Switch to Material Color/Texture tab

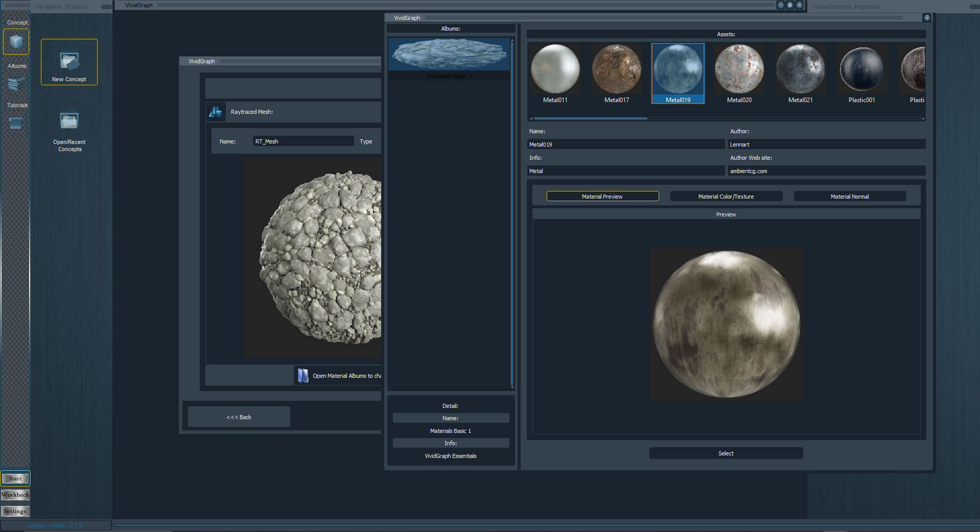pos(726,197)
